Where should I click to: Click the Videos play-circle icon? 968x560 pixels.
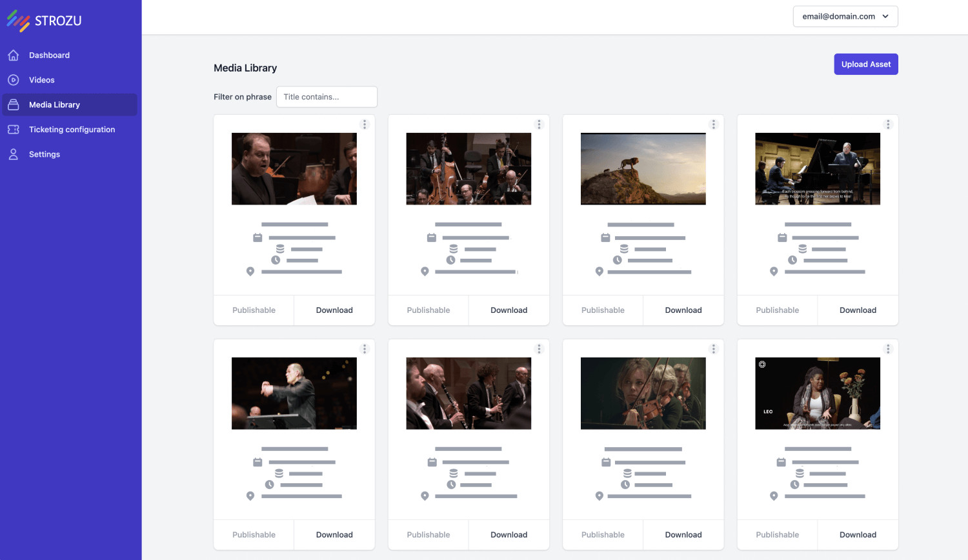(x=14, y=80)
